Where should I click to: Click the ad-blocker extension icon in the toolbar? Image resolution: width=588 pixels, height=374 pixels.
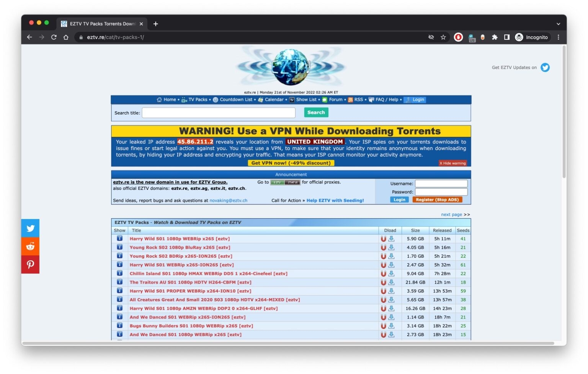[458, 37]
